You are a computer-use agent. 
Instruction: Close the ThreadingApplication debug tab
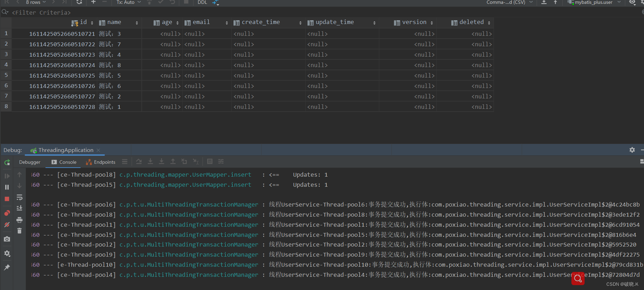(98, 150)
